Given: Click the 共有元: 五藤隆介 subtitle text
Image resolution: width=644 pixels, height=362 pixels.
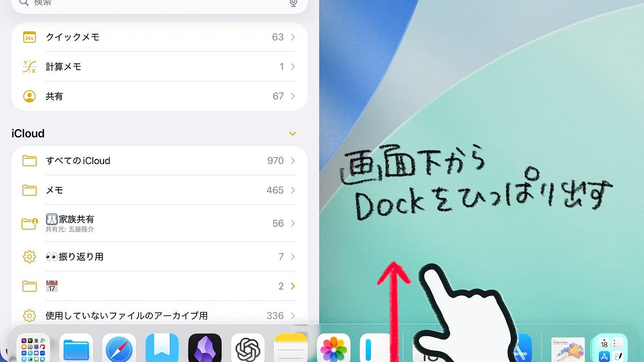Looking at the screenshot, I should coord(70,230).
